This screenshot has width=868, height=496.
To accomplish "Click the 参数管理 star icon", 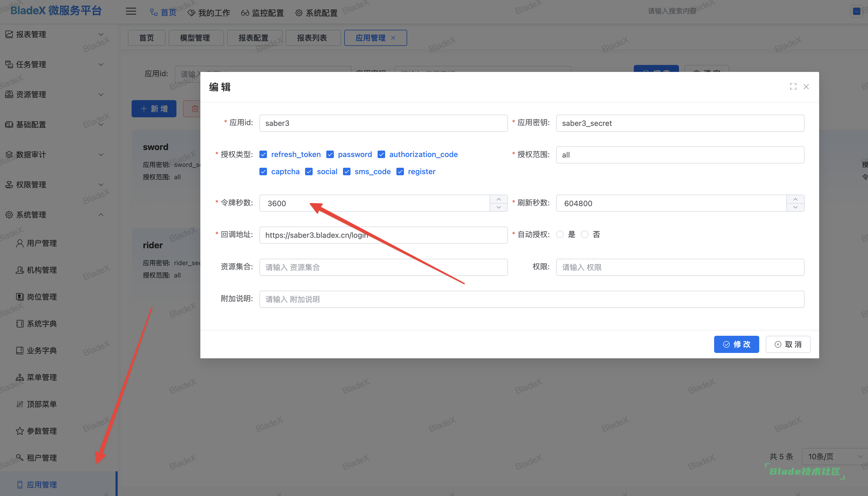I will tap(20, 431).
